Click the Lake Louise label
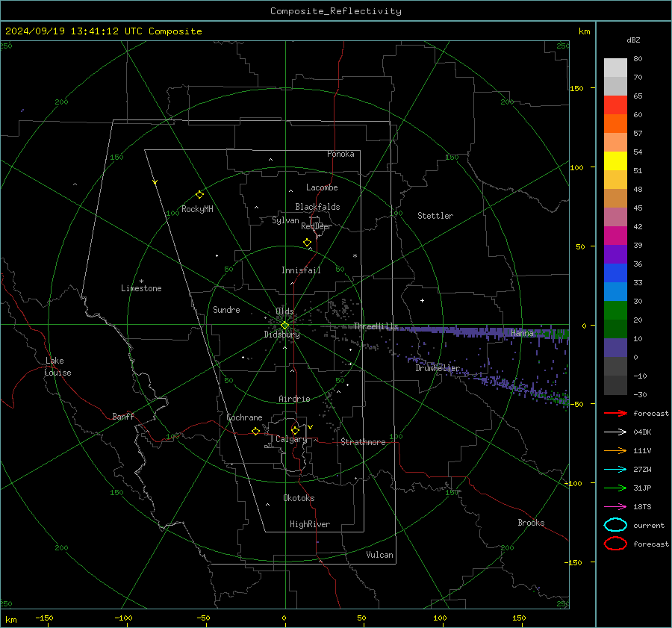Screen dimensions: 672x628 [x=57, y=367]
